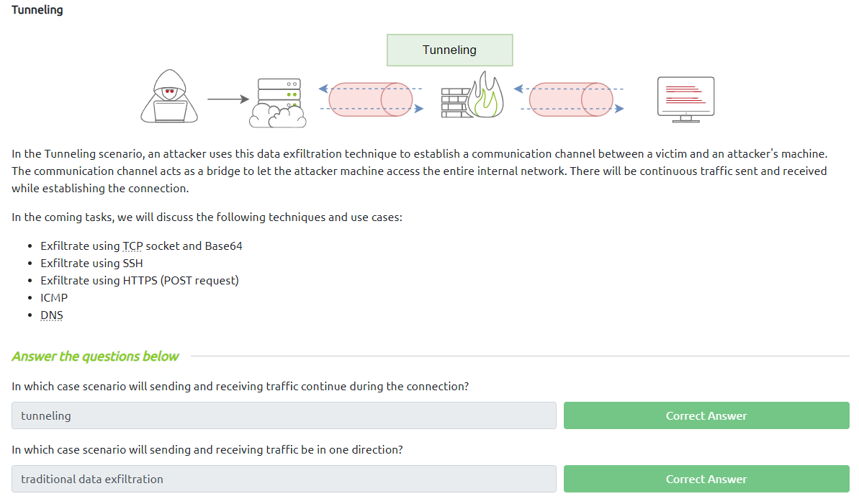Click the underlined TCP abbreviation

point(132,246)
